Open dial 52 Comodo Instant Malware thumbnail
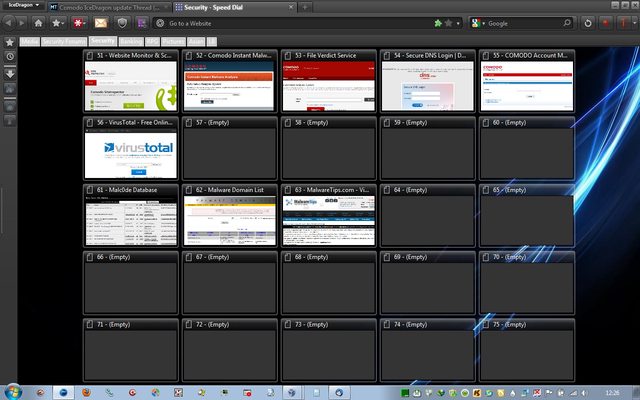640x400 pixels. pyautogui.click(x=230, y=86)
